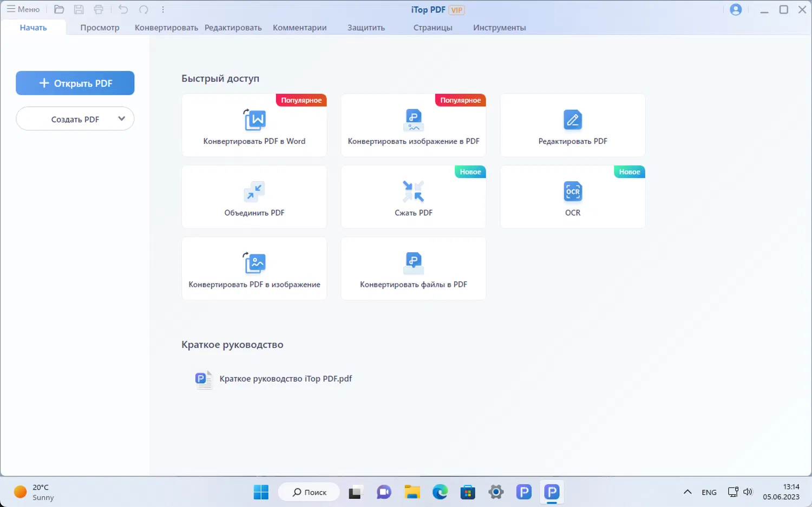This screenshot has height=507, width=812.
Task: Go to the Комментарии tab
Action: point(299,28)
